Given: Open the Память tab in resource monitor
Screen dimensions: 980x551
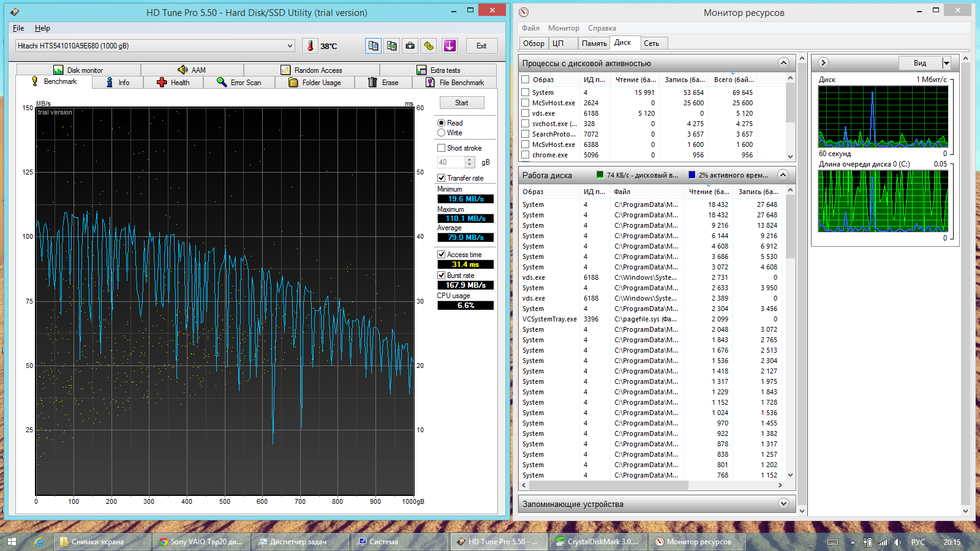Looking at the screenshot, I should 594,43.
